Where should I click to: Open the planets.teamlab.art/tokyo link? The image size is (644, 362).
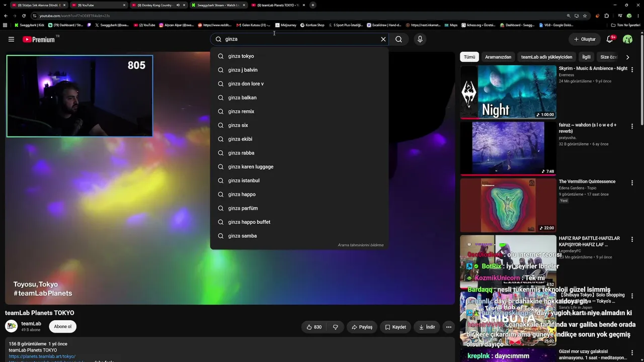tap(42, 356)
